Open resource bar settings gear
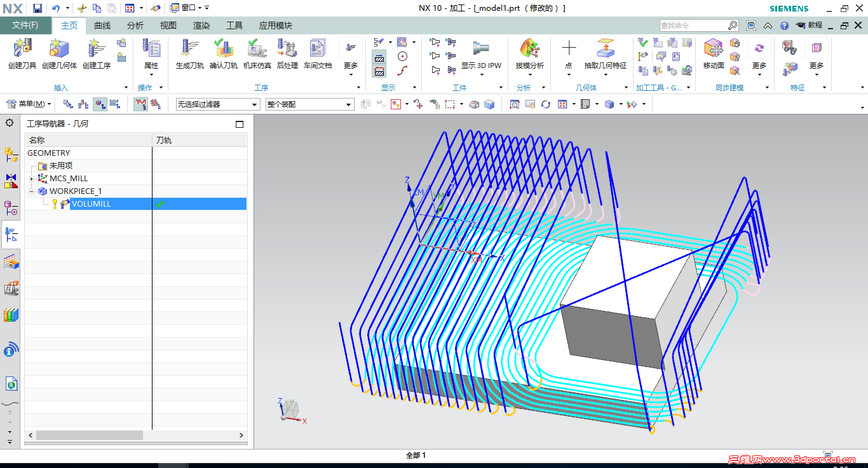Screen dimensions: 868x468 point(10,123)
